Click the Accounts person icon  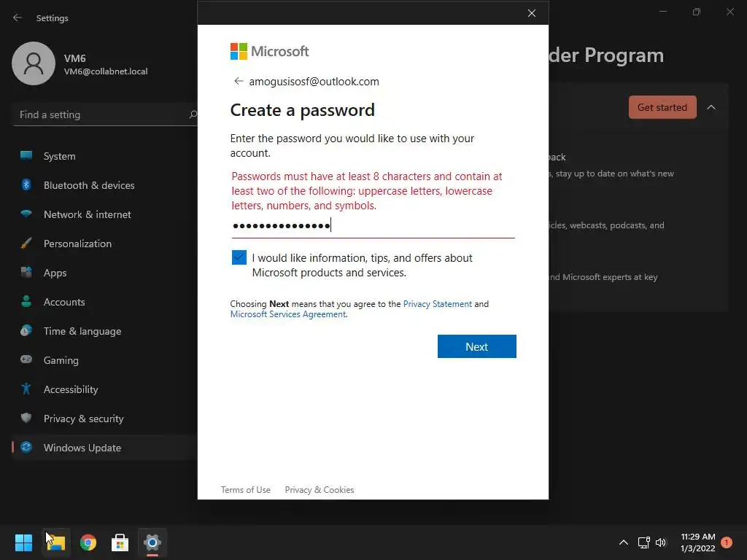[26, 301]
